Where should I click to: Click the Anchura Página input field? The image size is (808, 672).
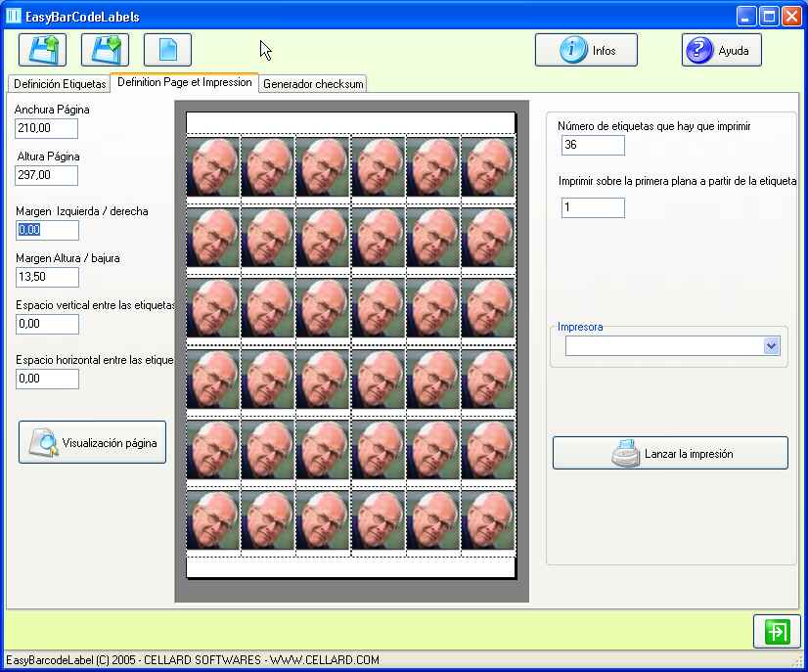pos(46,128)
